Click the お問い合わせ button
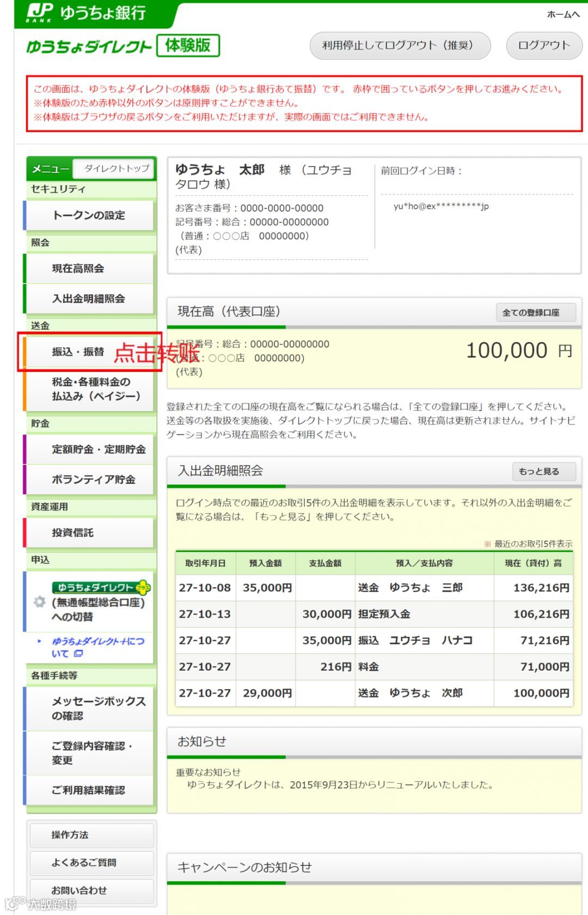Image resolution: width=588 pixels, height=915 pixels. pos(91,891)
